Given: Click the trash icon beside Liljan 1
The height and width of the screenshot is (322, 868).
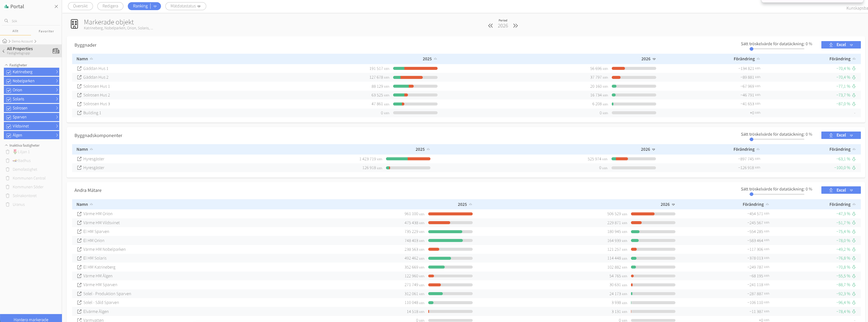Looking at the screenshot, I should [8, 152].
